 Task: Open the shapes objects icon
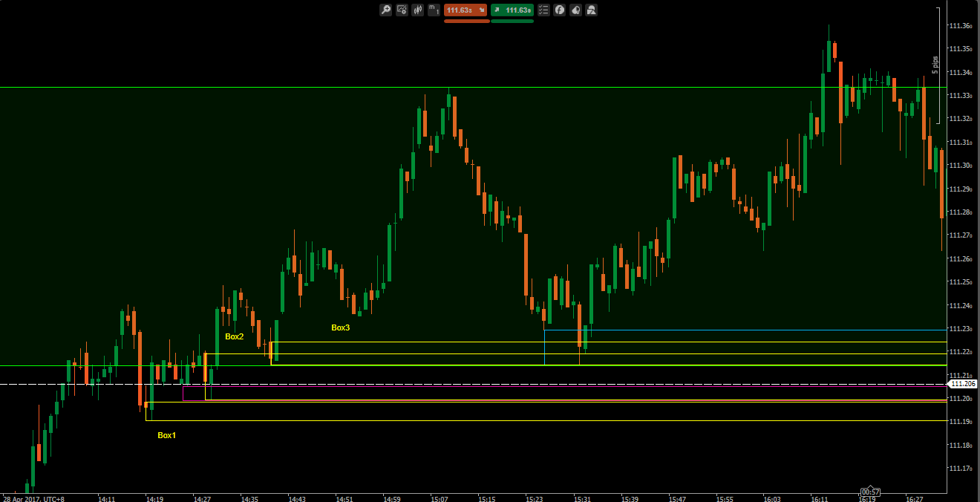(592, 10)
